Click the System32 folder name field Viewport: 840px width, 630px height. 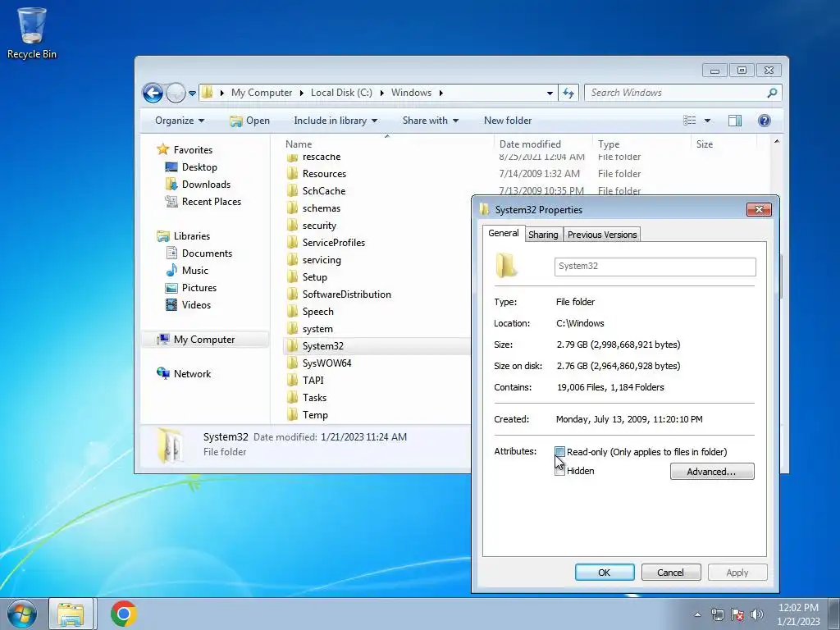655,267
